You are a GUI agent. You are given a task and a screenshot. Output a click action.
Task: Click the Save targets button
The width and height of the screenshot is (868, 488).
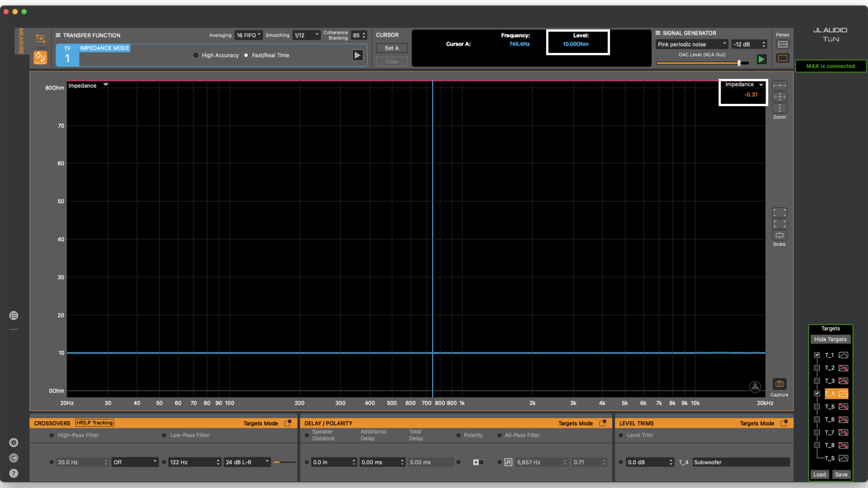pos(841,474)
